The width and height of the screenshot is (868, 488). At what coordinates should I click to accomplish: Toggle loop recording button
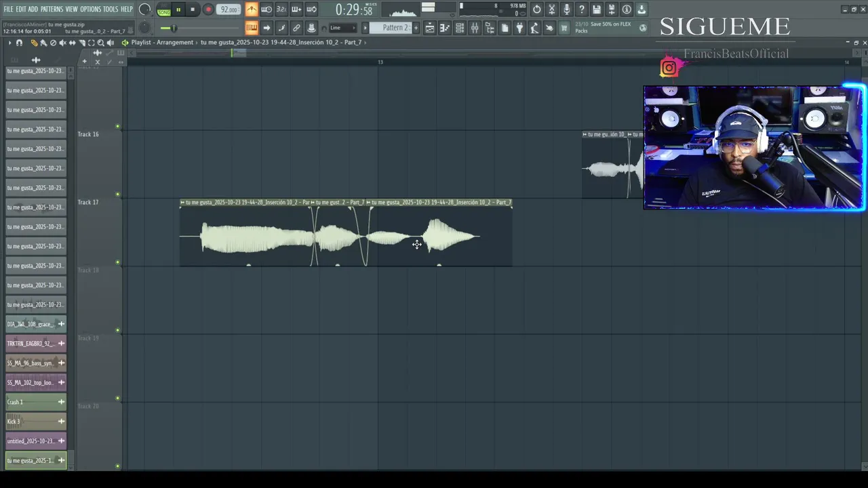311,9
